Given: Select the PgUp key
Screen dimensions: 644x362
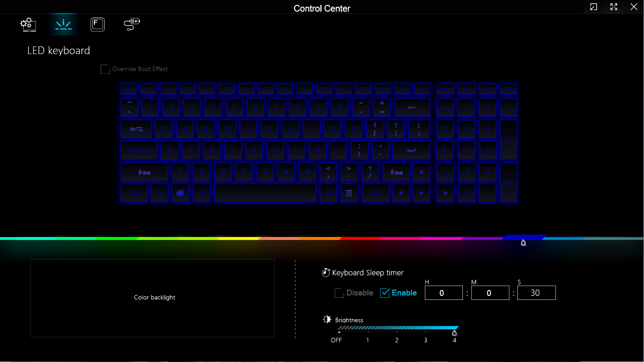Looking at the screenshot, I should click(x=488, y=89).
